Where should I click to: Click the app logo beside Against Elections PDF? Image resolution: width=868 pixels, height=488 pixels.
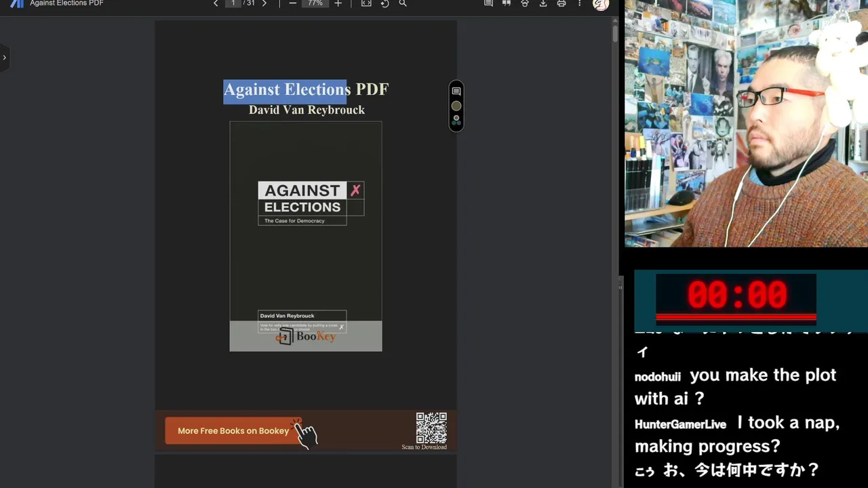pos(16,3)
